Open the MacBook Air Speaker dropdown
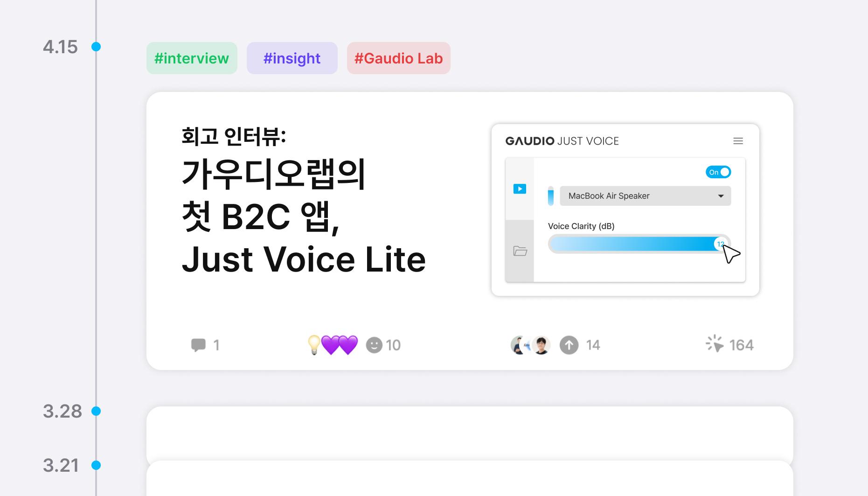 tap(639, 196)
